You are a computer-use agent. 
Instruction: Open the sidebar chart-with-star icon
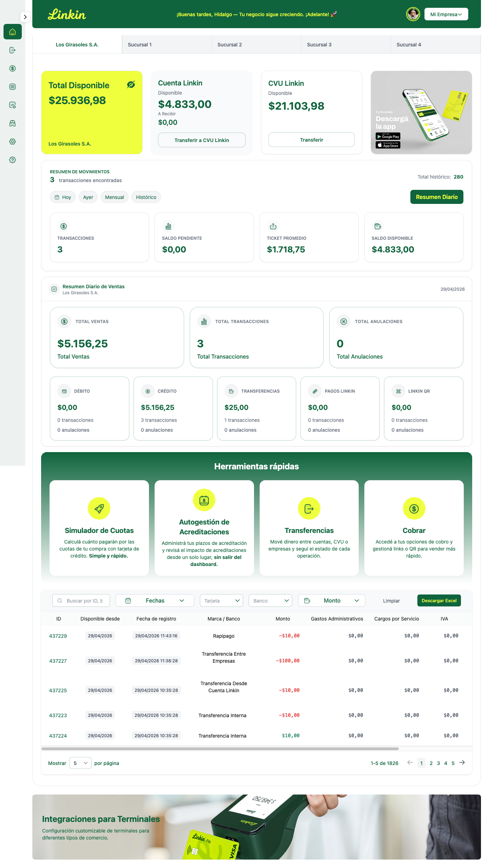tap(13, 105)
